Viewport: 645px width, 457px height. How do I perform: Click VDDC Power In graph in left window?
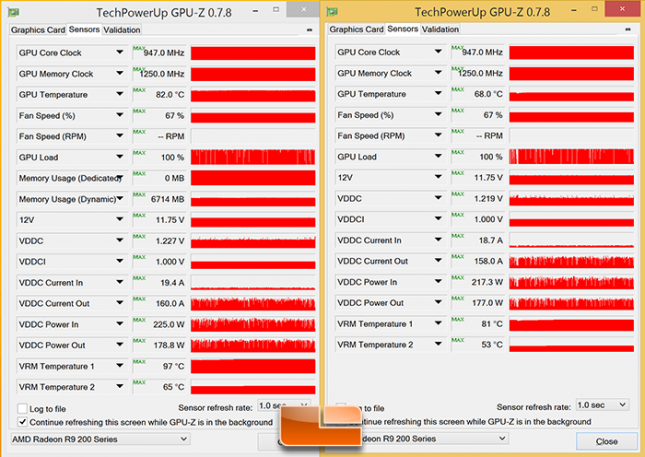coord(253,325)
